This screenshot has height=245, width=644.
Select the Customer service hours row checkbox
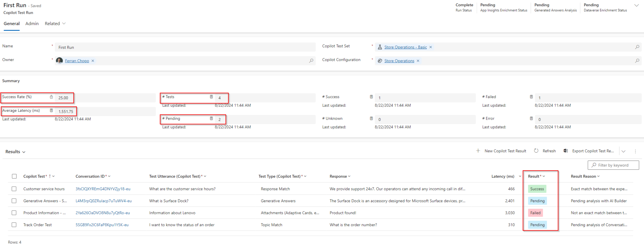14,189
